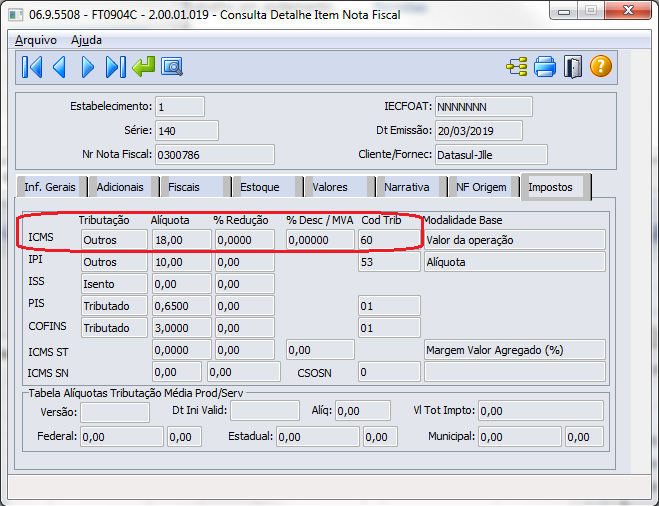Close the Consulta Detalhe Item window
This screenshot has width=659, height=506.
coord(628,11)
